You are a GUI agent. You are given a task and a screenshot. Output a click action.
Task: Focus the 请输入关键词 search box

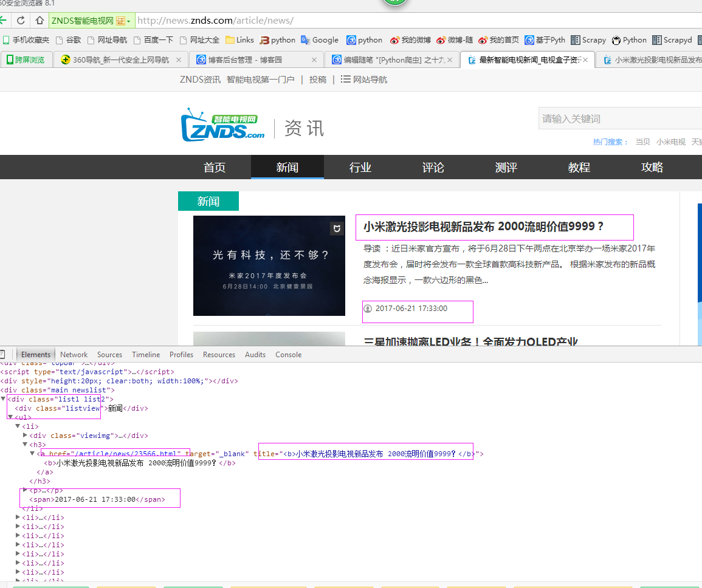pyautogui.click(x=620, y=118)
